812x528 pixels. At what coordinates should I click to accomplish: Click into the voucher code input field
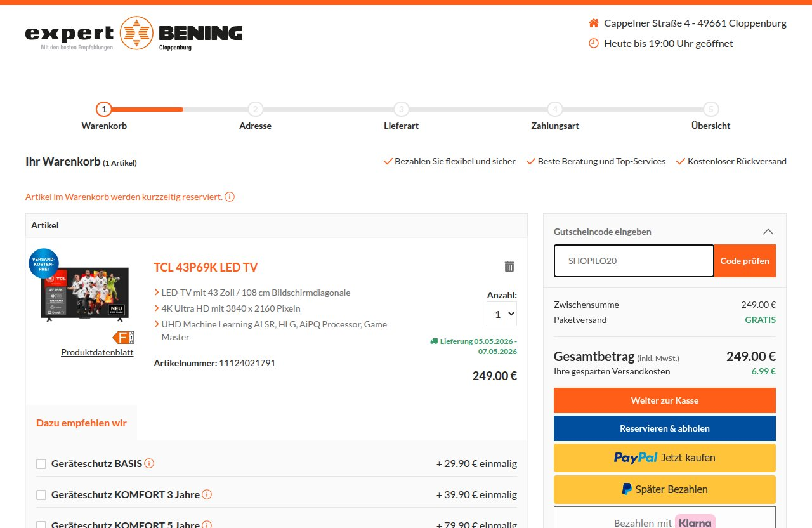click(x=634, y=261)
